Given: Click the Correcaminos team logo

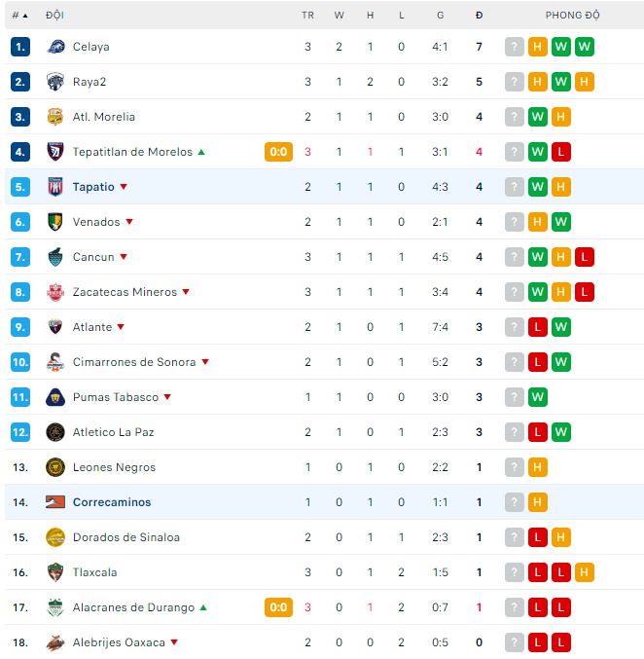Looking at the screenshot, I should [x=55, y=502].
